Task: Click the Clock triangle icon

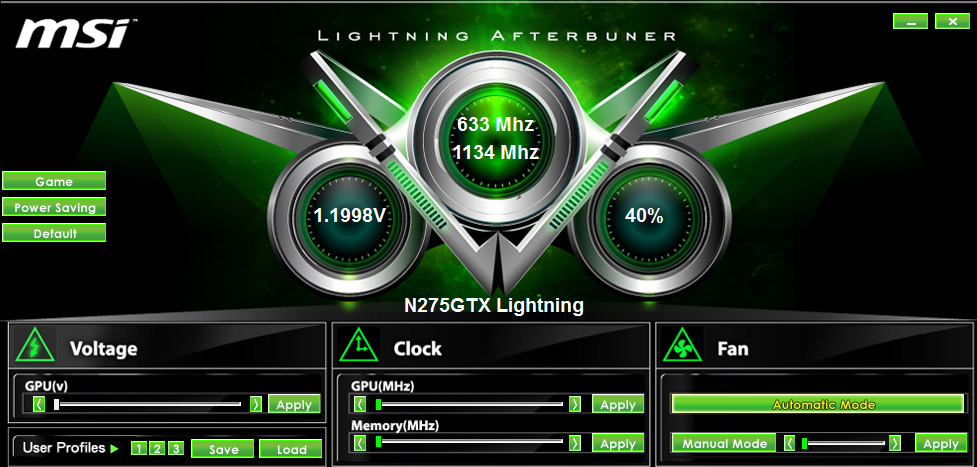Action: coord(359,345)
